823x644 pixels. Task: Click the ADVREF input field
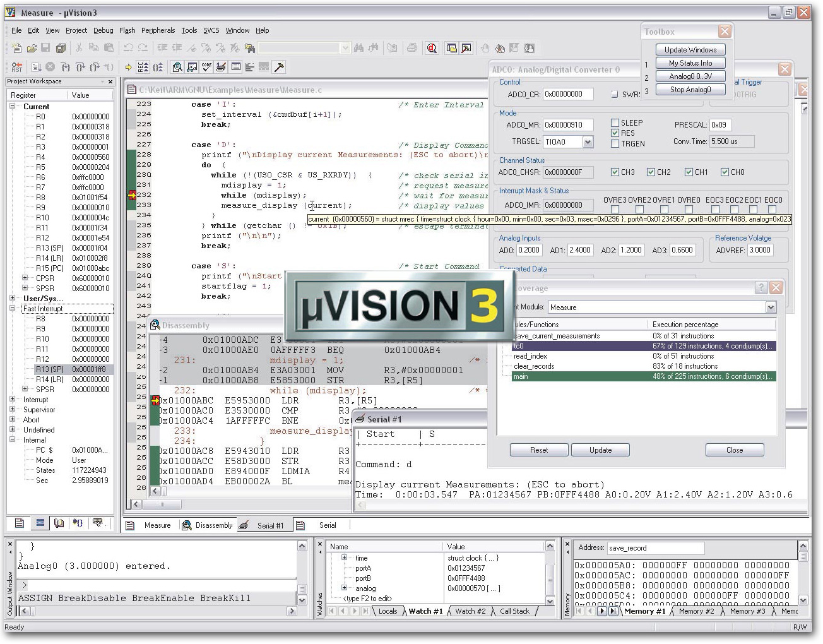760,250
